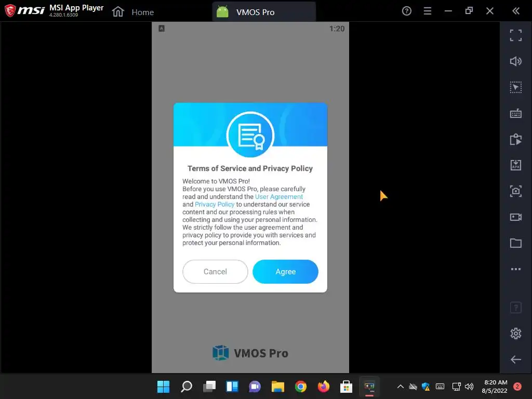Open Task View in the taskbar
The height and width of the screenshot is (399, 532).
pyautogui.click(x=209, y=387)
